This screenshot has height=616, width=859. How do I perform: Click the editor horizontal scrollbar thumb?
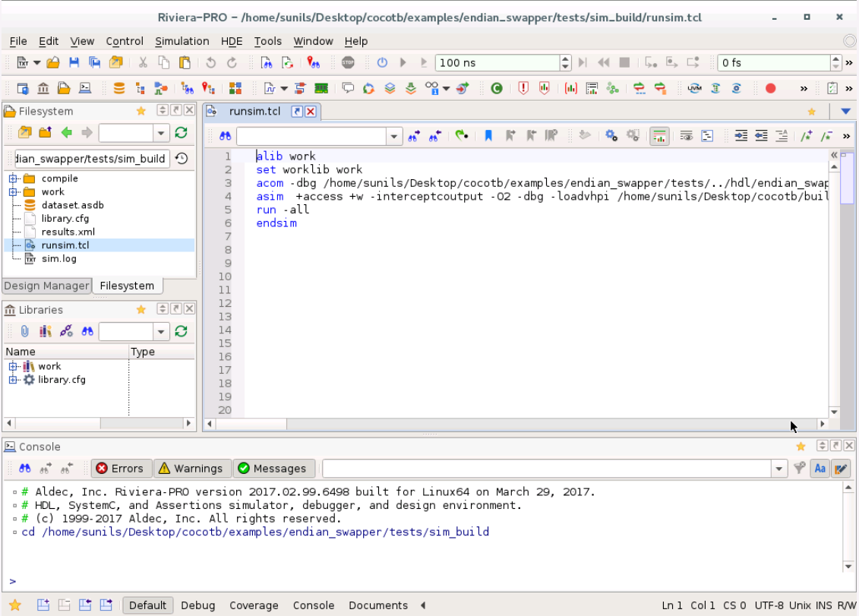click(251, 424)
